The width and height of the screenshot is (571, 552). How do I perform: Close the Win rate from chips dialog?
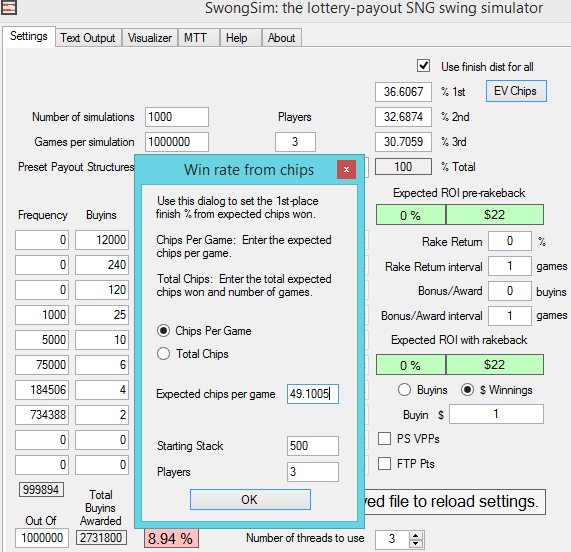346,169
